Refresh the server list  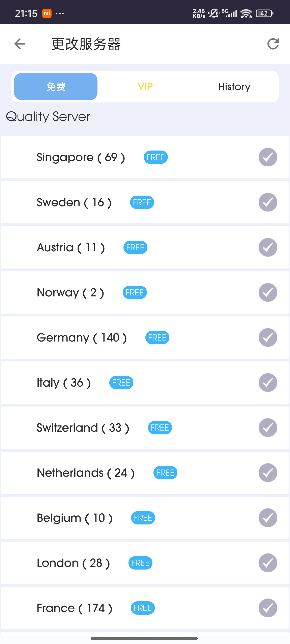point(273,44)
